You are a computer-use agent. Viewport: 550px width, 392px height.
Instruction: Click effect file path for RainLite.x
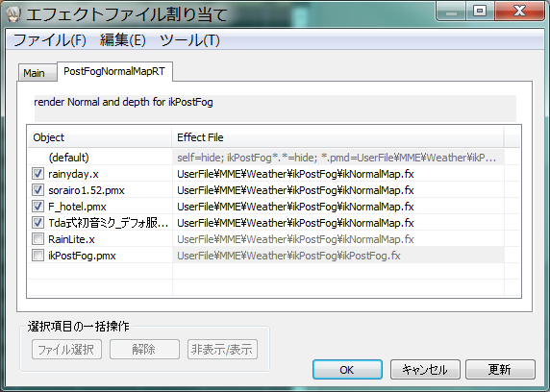(x=295, y=239)
